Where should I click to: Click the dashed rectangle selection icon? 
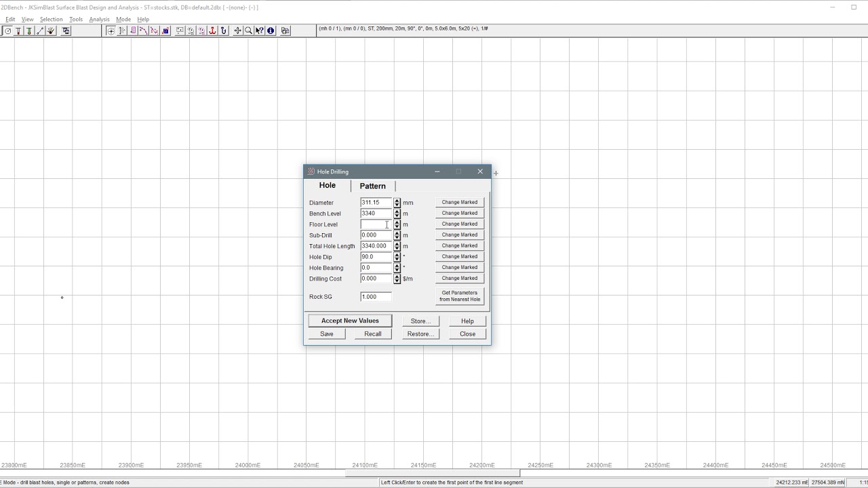point(180,30)
